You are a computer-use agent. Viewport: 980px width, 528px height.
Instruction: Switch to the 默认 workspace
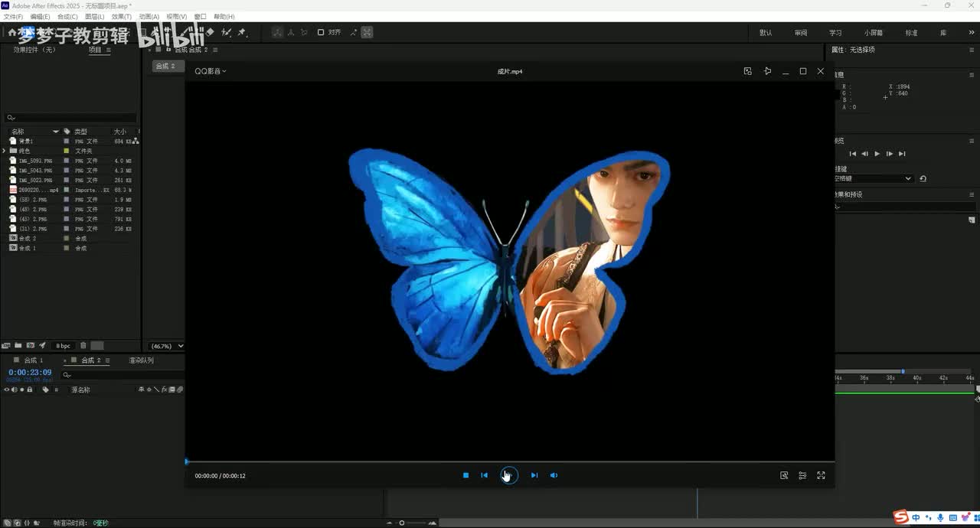766,33
